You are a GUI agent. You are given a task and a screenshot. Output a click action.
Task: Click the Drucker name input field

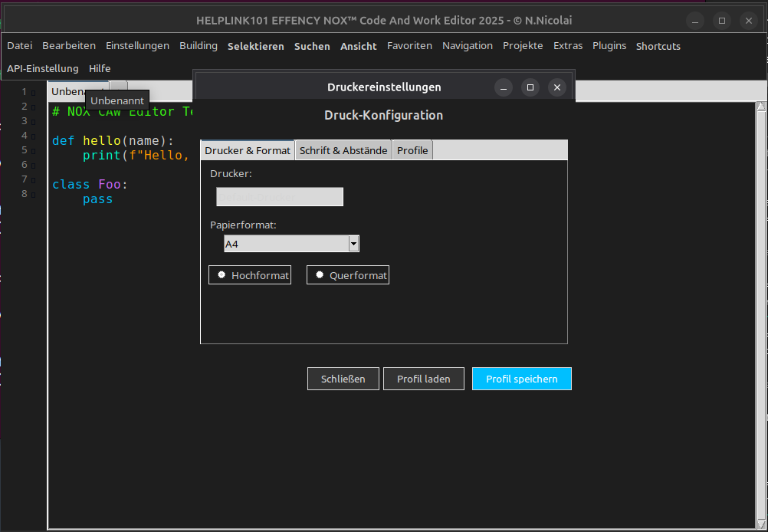(x=280, y=197)
